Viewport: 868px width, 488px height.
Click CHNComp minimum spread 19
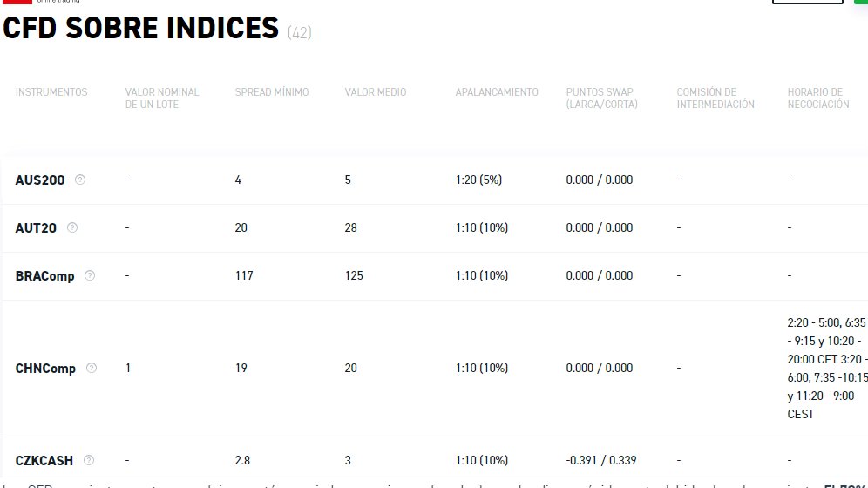click(x=241, y=368)
